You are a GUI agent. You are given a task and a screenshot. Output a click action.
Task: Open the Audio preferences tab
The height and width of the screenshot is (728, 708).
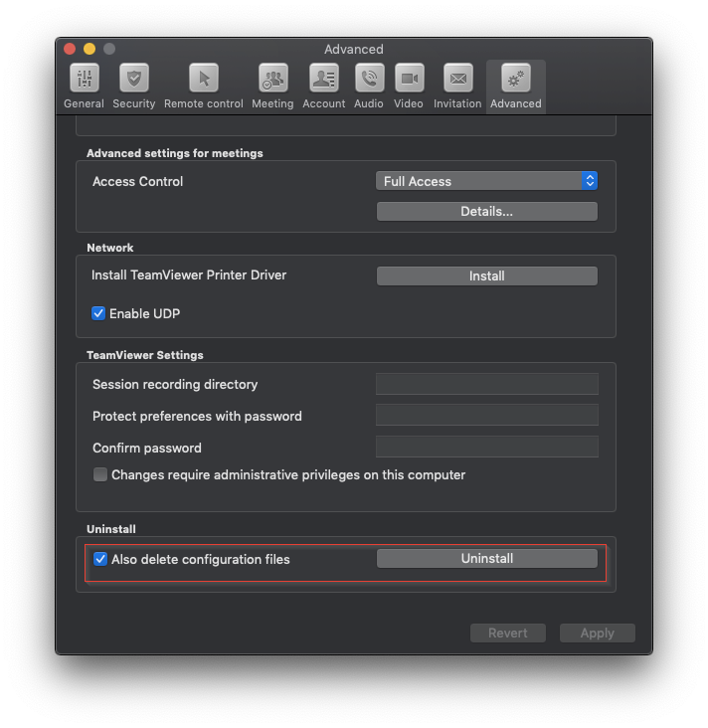(x=369, y=87)
